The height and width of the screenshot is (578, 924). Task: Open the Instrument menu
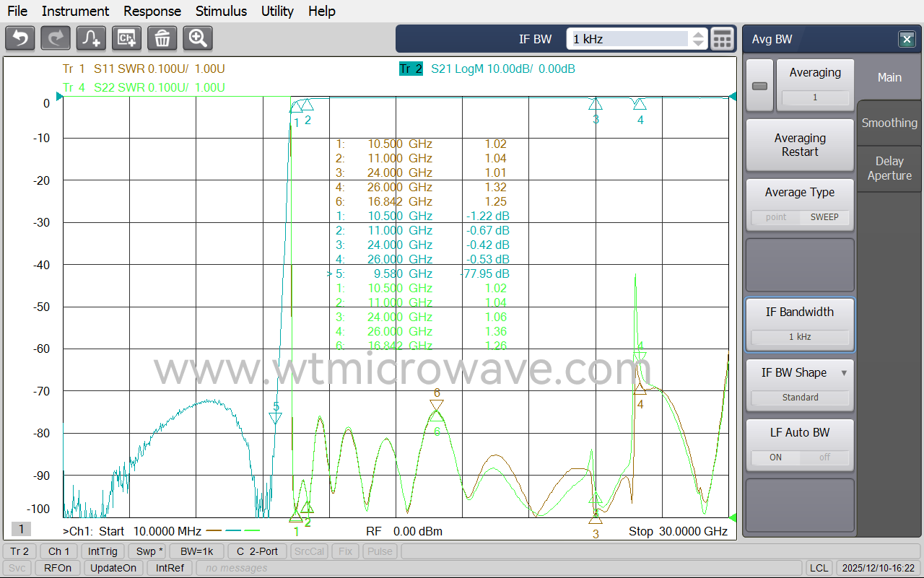(x=75, y=11)
